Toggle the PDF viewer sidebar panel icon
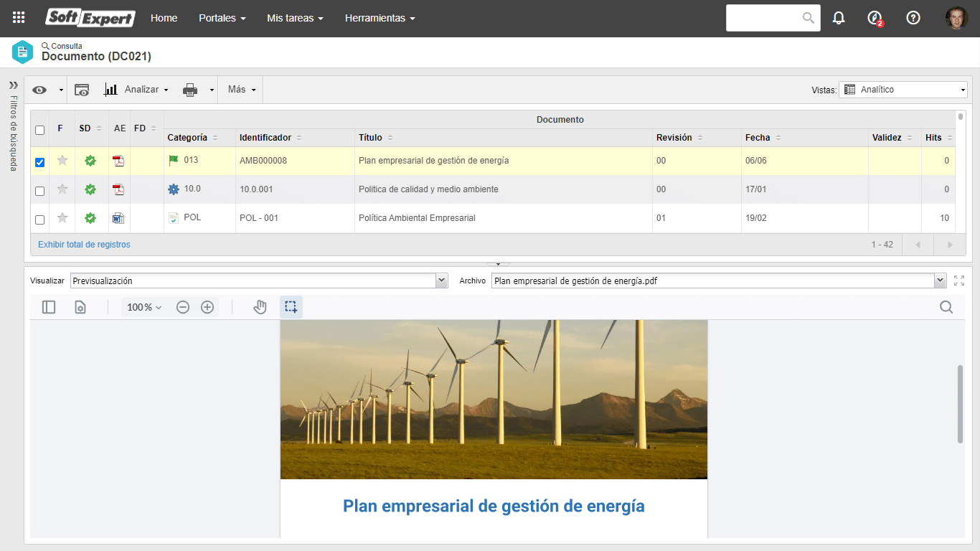Image resolution: width=980 pixels, height=551 pixels. [49, 307]
